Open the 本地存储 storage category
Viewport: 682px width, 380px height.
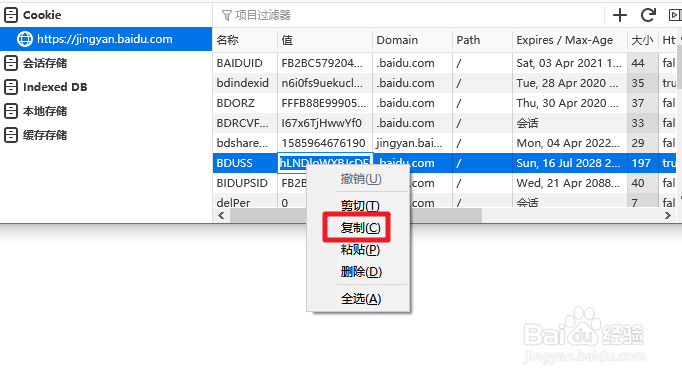click(x=106, y=111)
